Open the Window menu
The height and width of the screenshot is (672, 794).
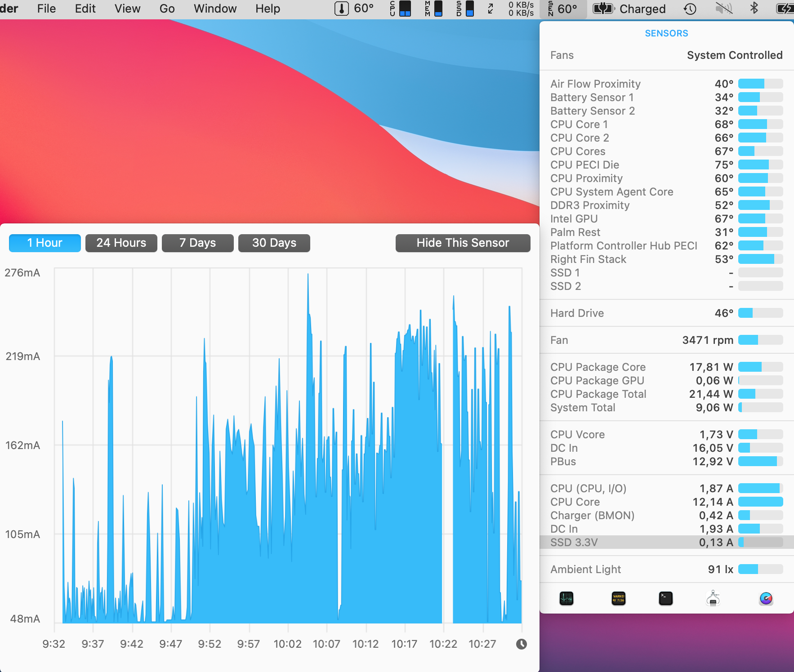(x=215, y=9)
